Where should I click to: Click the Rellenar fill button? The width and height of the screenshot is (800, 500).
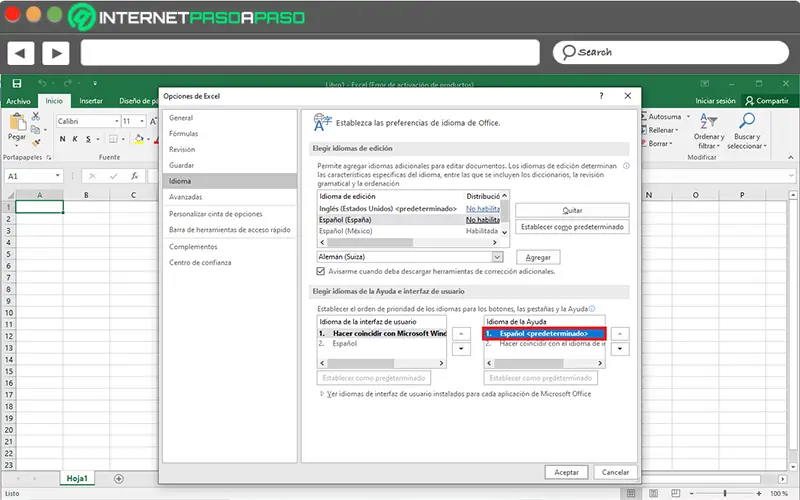[x=660, y=130]
